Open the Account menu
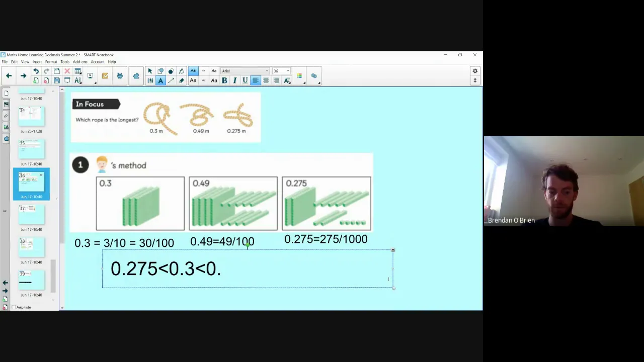The height and width of the screenshot is (362, 644). click(x=98, y=62)
